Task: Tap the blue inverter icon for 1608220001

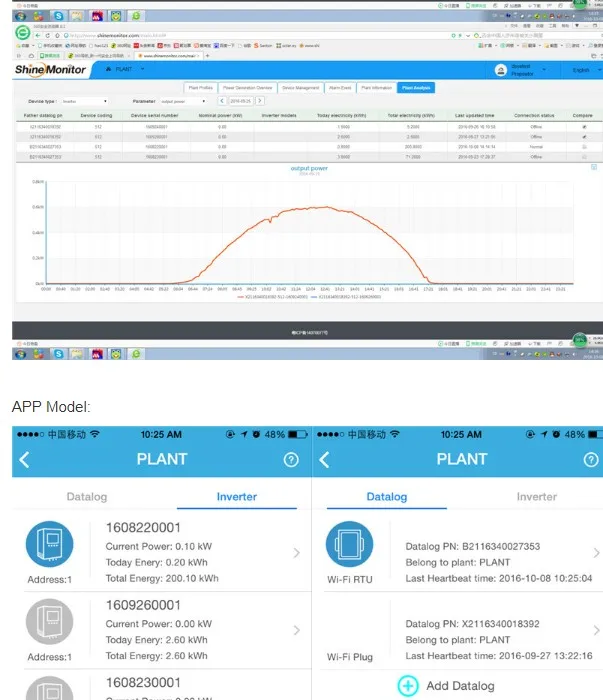Action: point(50,544)
